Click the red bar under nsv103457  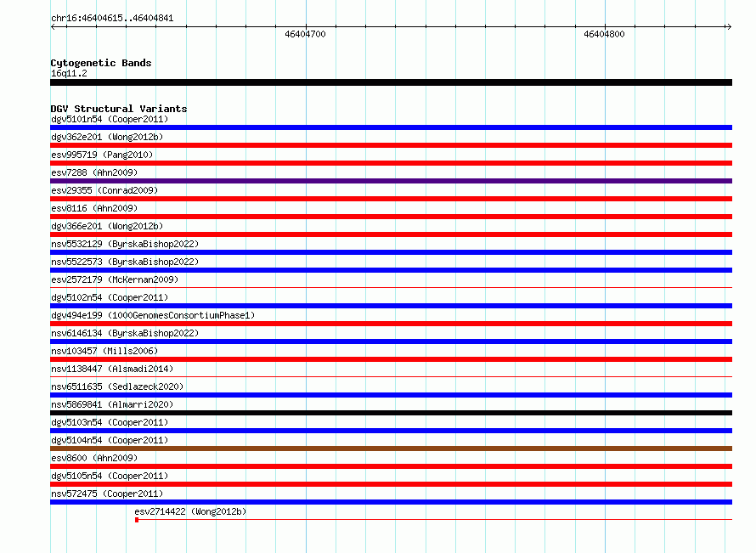coord(391,359)
